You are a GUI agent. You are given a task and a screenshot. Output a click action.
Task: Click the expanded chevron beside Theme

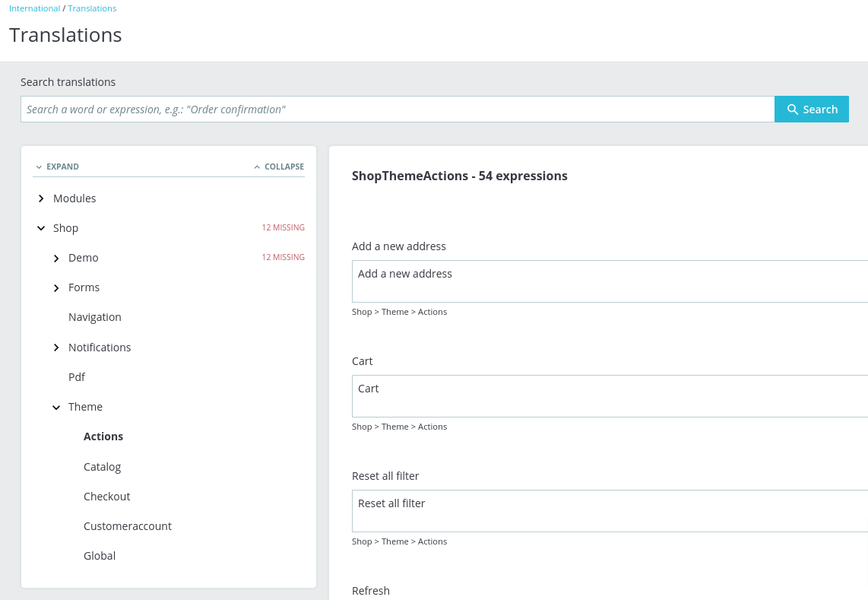56,407
